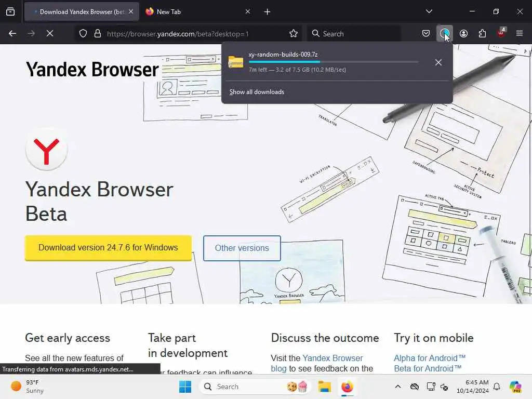This screenshot has width=532, height=399.
Task: Open Show all downloads
Action: coord(257,92)
